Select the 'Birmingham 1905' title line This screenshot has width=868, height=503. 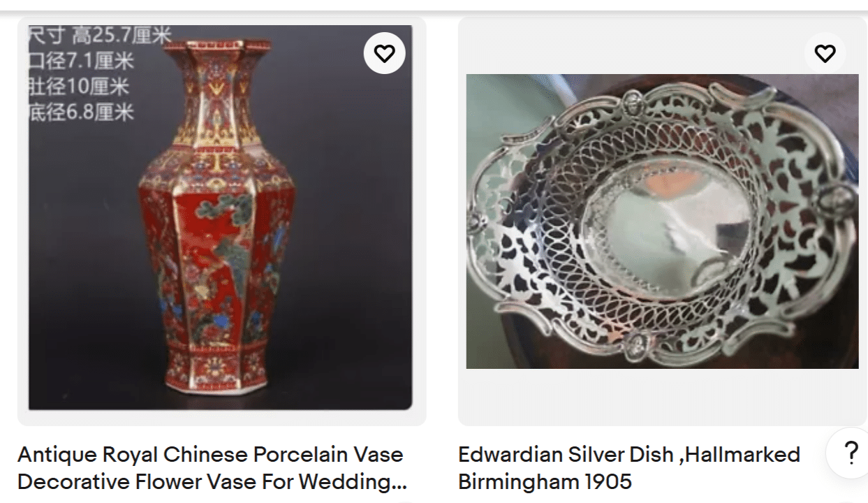pyautogui.click(x=545, y=481)
